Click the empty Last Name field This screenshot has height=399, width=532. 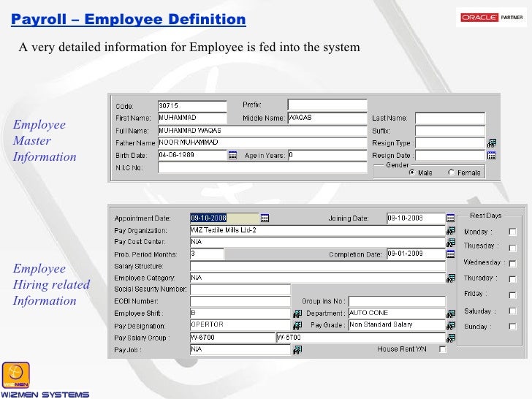pyautogui.click(x=450, y=118)
